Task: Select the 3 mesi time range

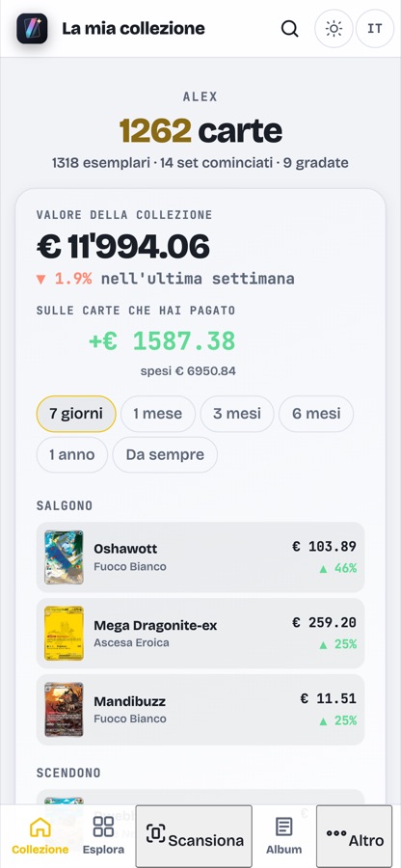Action: point(237,414)
